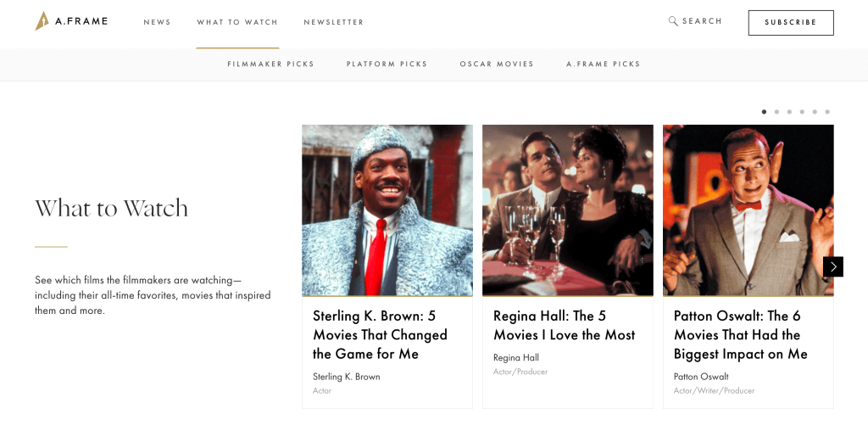The width and height of the screenshot is (868, 431).
Task: Open Sterling K. Brown article headline
Action: click(x=380, y=334)
